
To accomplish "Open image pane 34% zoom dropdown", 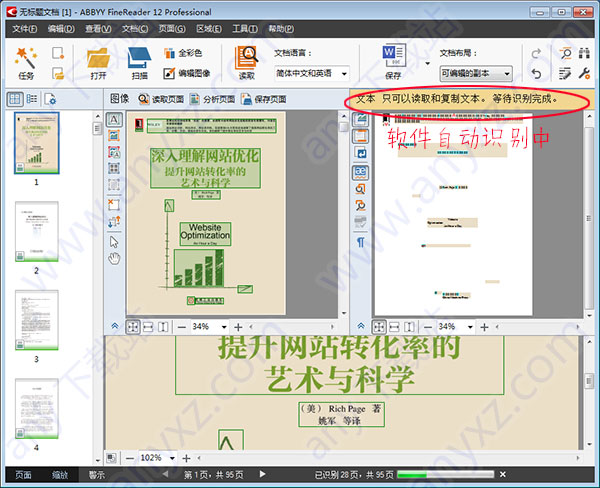I will tap(224, 327).
